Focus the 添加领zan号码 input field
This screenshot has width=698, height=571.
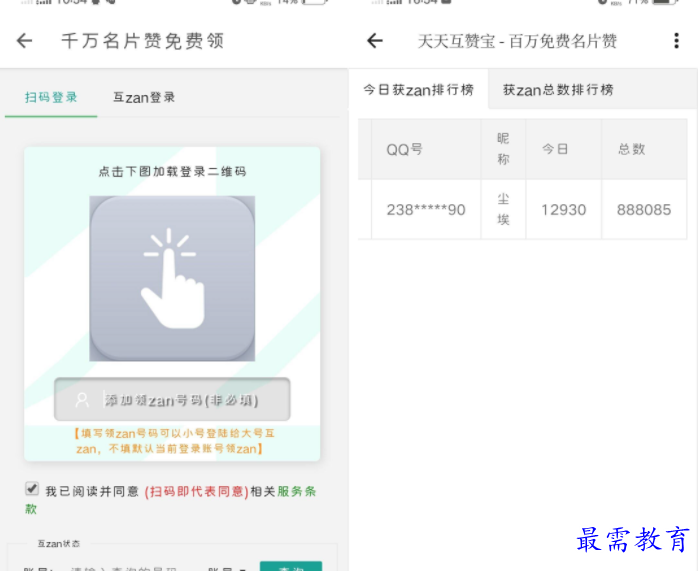click(172, 399)
